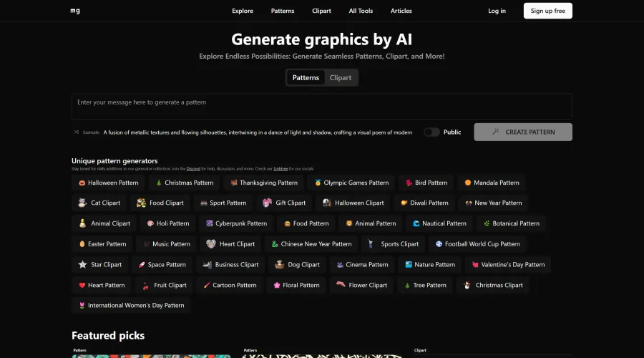Open Sport Pattern generator
The image size is (644, 358).
(223, 203)
